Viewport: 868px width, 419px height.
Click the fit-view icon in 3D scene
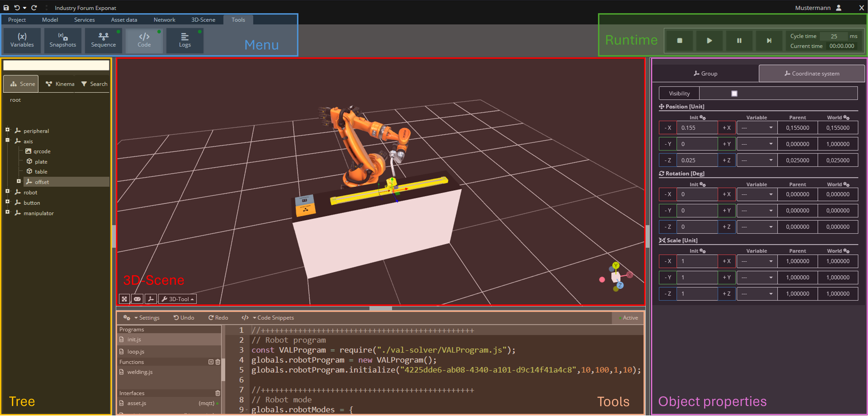coord(124,299)
